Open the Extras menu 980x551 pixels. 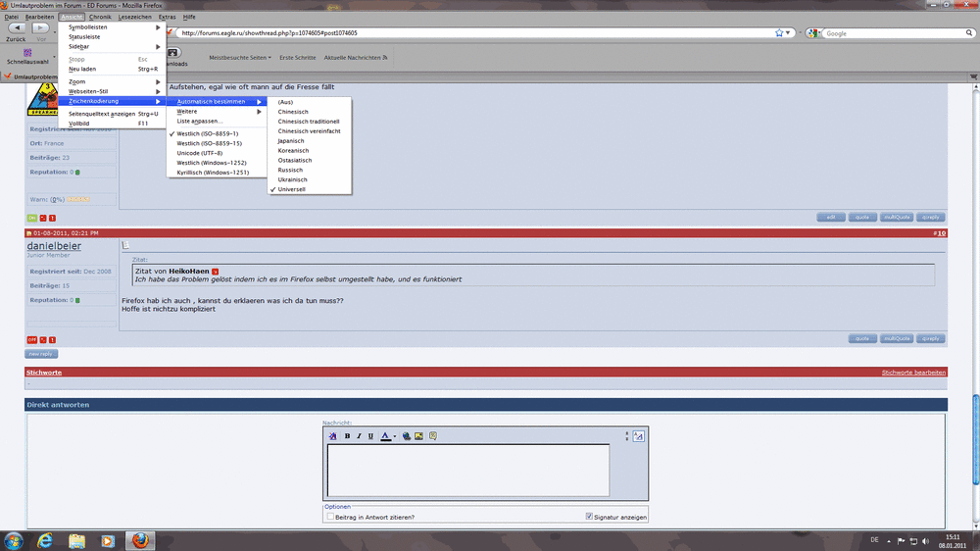pos(167,17)
